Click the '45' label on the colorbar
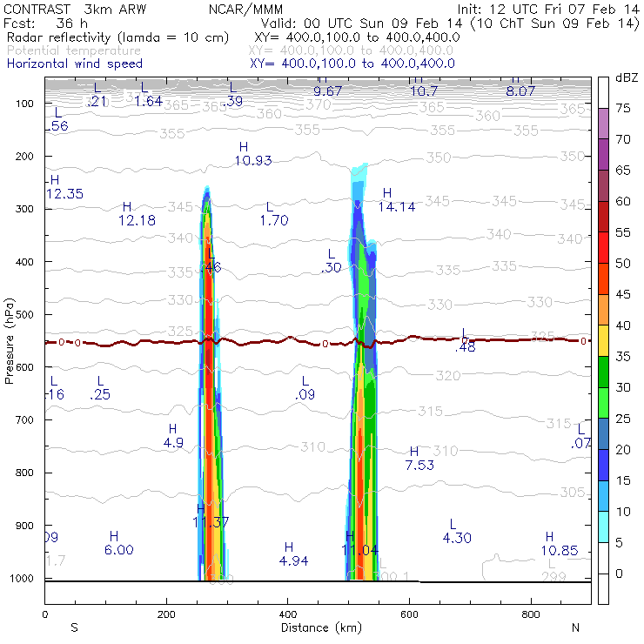Screen dimensions: 644x644 [x=622, y=294]
